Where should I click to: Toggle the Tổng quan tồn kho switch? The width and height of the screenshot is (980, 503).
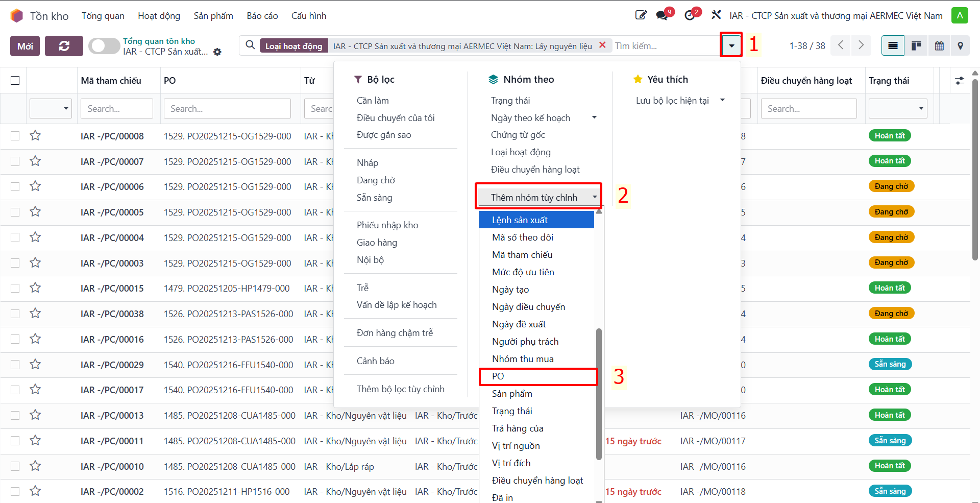104,46
